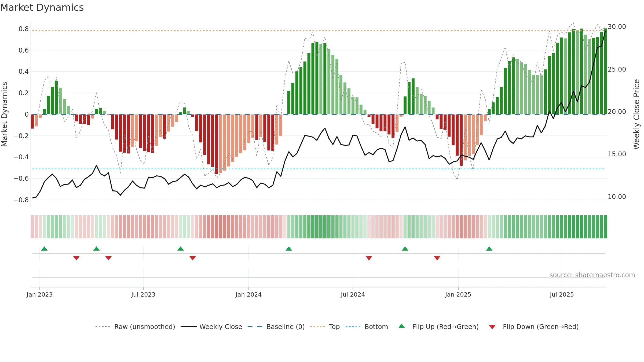Select the flip-up marker around March 2024
This screenshot has width=644, height=362.
(289, 249)
